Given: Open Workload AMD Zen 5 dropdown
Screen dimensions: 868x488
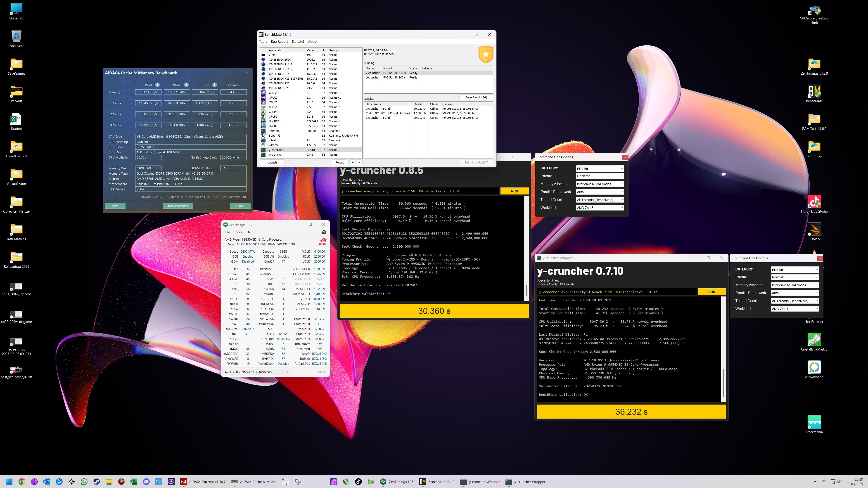Looking at the screenshot, I should (600, 208).
